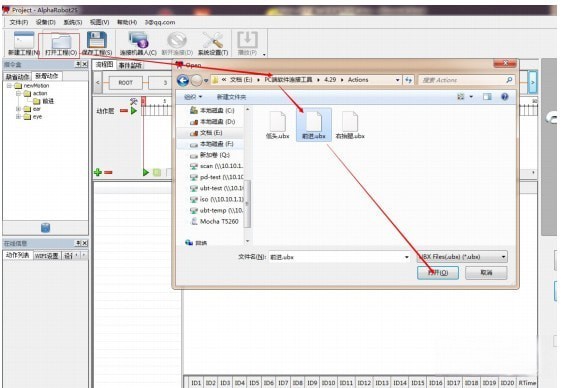
Task: Click the 搜索 Actions search field
Action: click(466, 80)
